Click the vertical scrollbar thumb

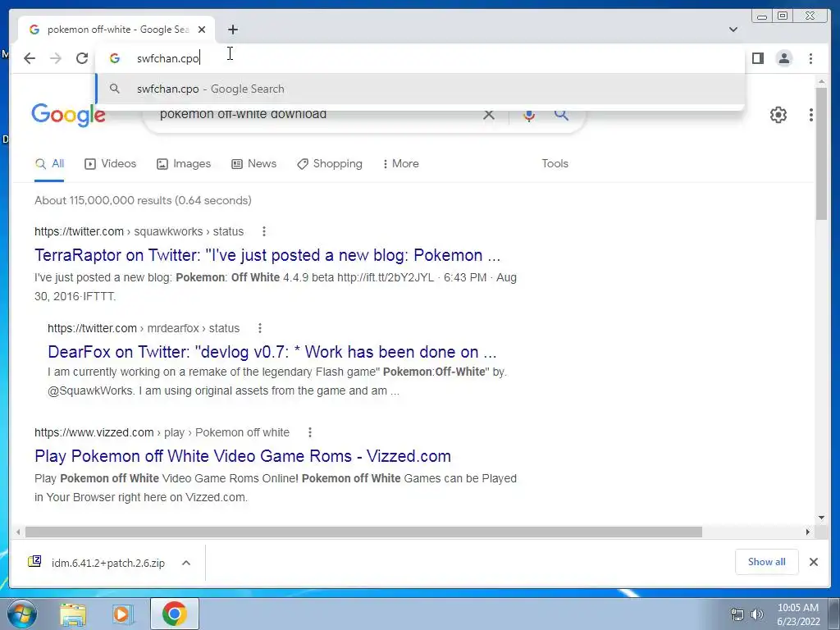tap(821, 153)
